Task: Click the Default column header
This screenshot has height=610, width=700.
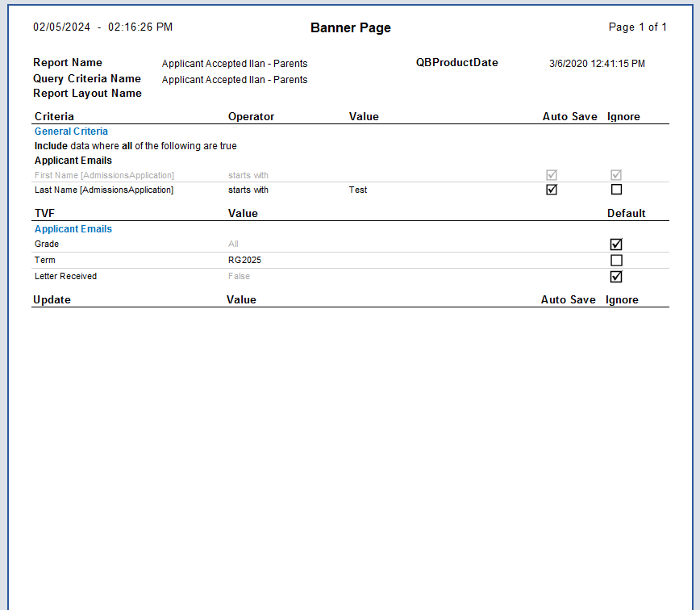Action: [x=626, y=213]
